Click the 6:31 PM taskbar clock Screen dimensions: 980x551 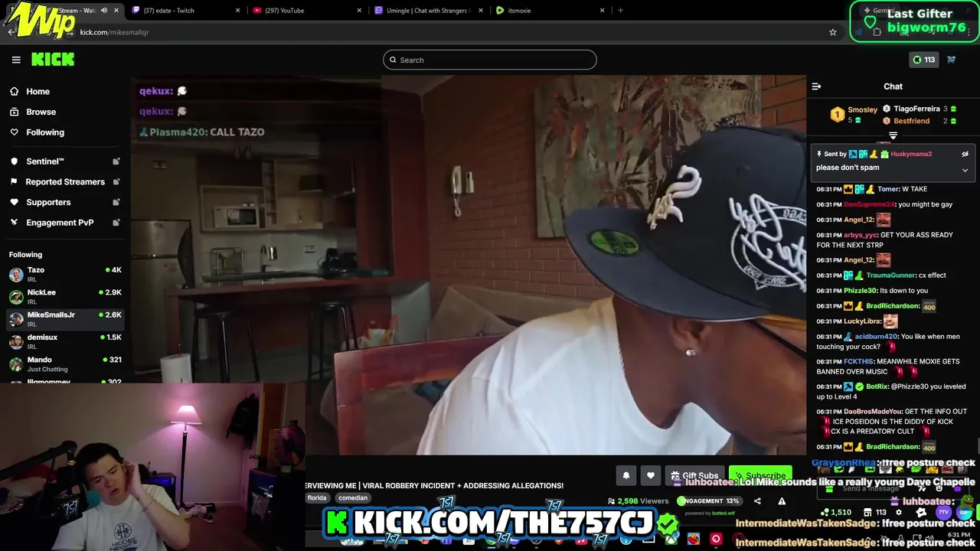point(959,535)
